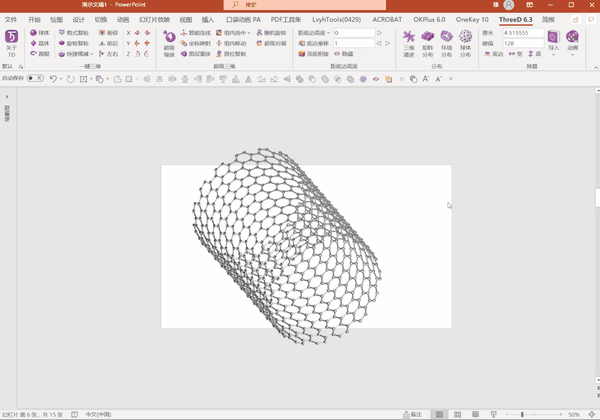The image size is (600, 420).
Task: Switch to normal view in status bar
Action: 439,414
